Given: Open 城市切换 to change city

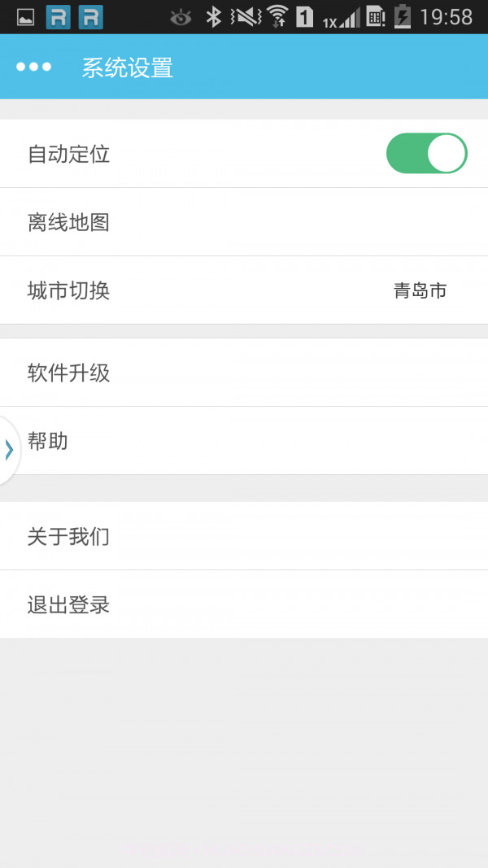Looking at the screenshot, I should (244, 291).
